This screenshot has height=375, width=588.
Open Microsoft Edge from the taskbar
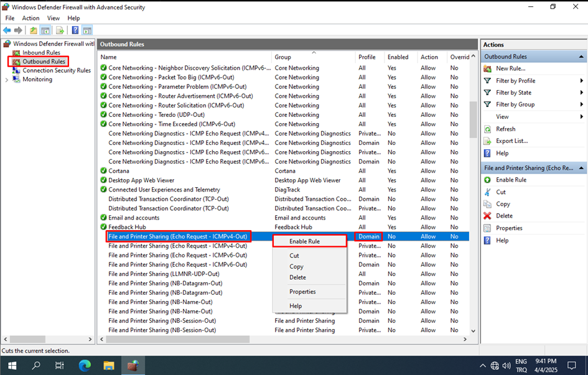pos(85,365)
